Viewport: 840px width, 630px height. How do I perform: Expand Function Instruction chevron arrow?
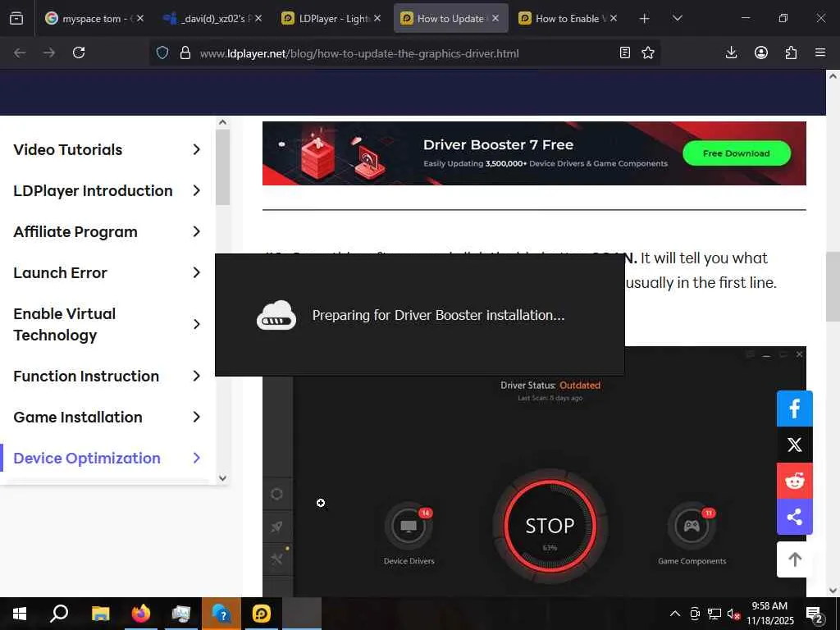coord(197,376)
